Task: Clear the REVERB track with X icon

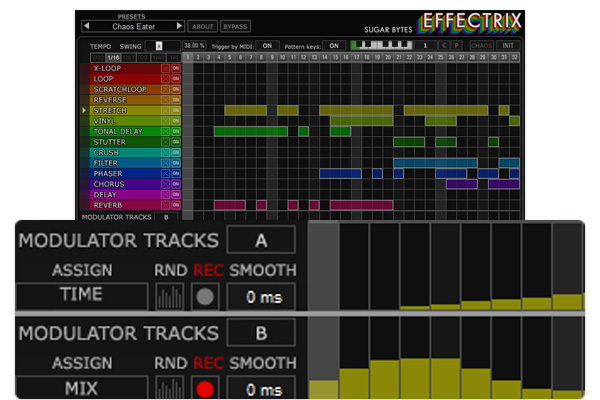Action: click(x=165, y=205)
